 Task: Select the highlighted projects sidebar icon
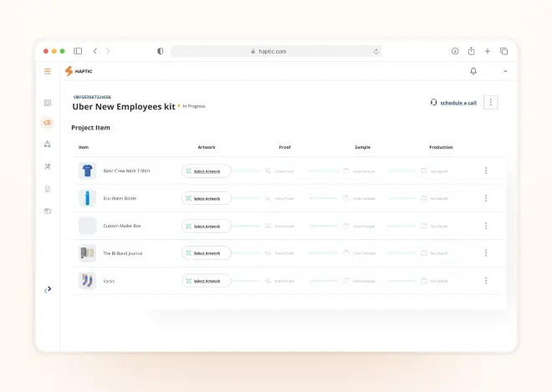coord(48,123)
